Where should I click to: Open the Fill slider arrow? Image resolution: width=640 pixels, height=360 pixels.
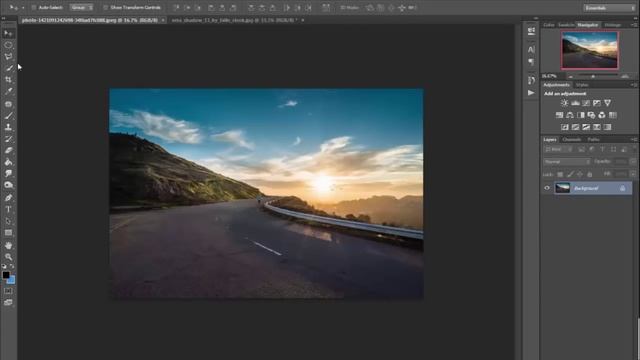click(x=633, y=174)
